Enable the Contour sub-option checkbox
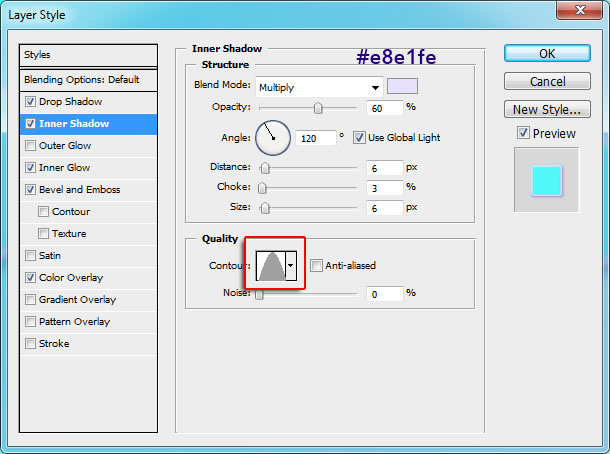The height and width of the screenshot is (454, 610). click(43, 212)
